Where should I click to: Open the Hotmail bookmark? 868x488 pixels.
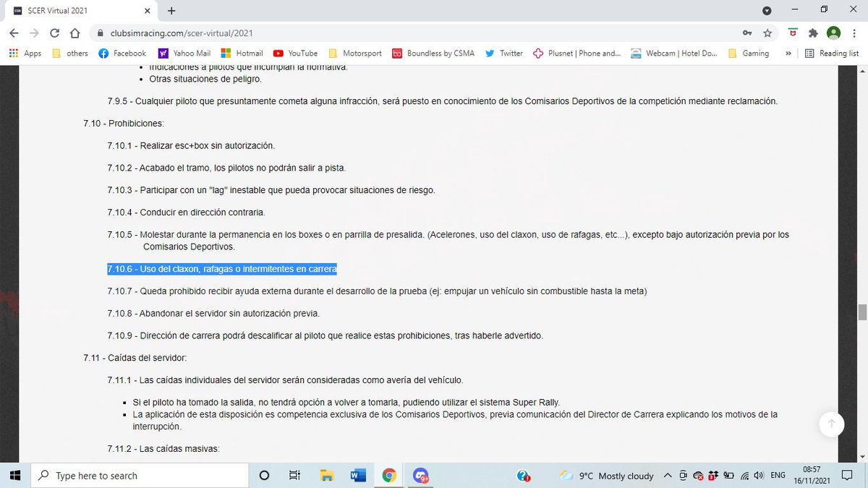242,53
